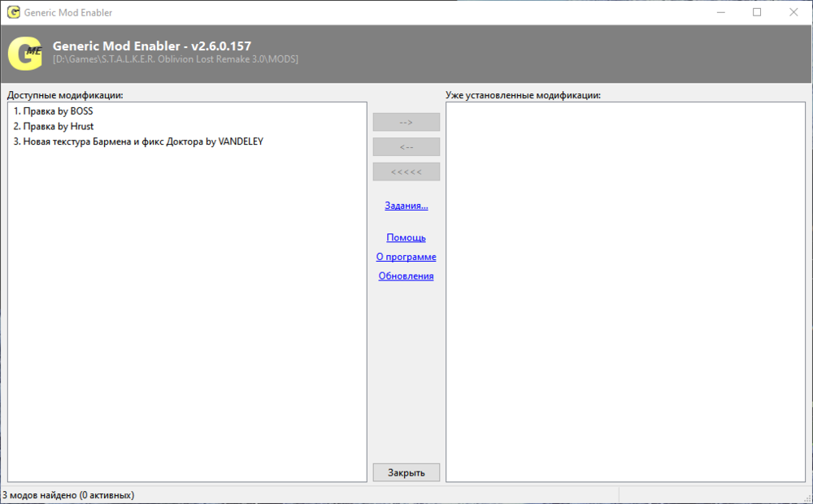Viewport: 813px width, 504px height.
Task: Click the 'Generic Mod Enabler - v2.6.0.157' heading
Action: click(x=152, y=46)
